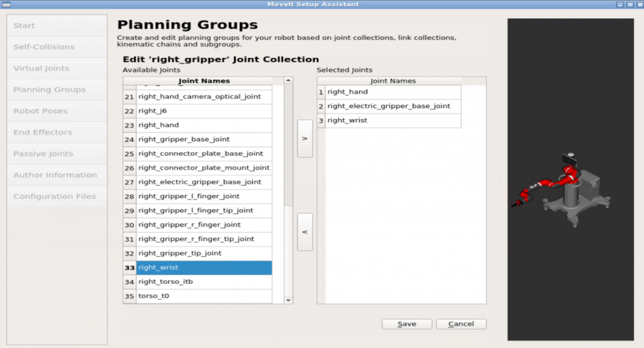644x348 pixels.
Task: Open Passive Joints section
Action: point(57,154)
